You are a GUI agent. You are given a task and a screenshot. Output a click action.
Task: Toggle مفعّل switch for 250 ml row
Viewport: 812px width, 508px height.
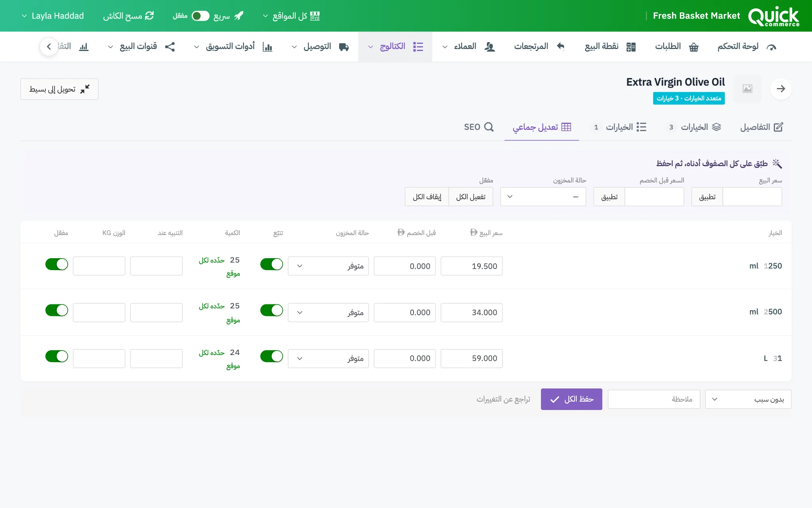tap(57, 264)
